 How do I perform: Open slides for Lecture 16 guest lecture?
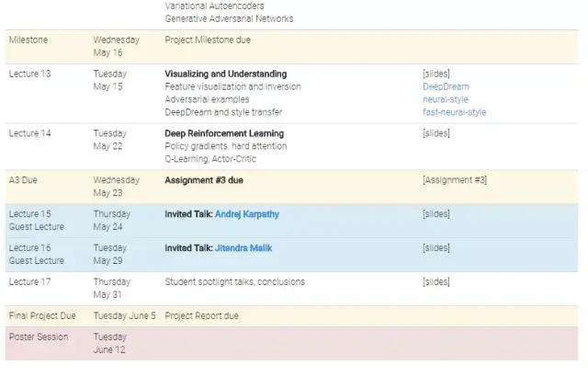click(435, 248)
